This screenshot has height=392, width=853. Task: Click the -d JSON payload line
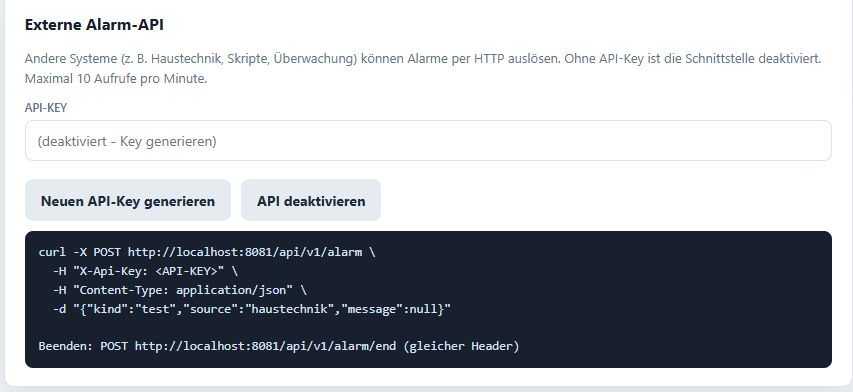point(251,309)
